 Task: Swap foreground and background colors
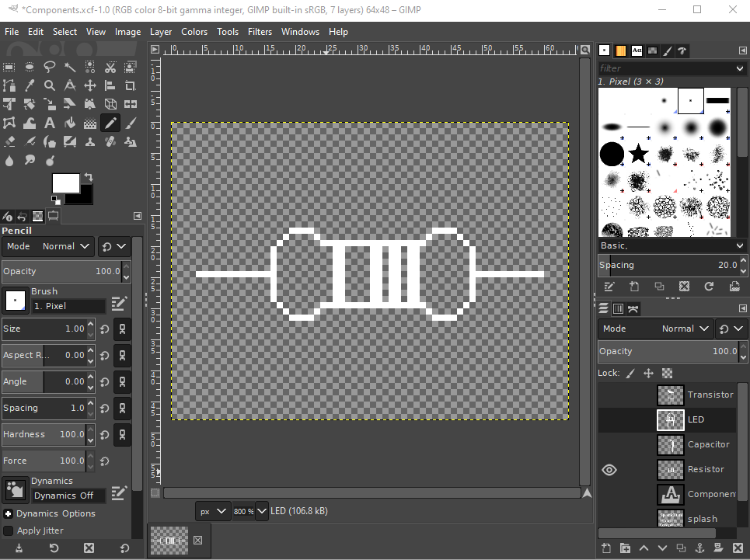coord(89,177)
